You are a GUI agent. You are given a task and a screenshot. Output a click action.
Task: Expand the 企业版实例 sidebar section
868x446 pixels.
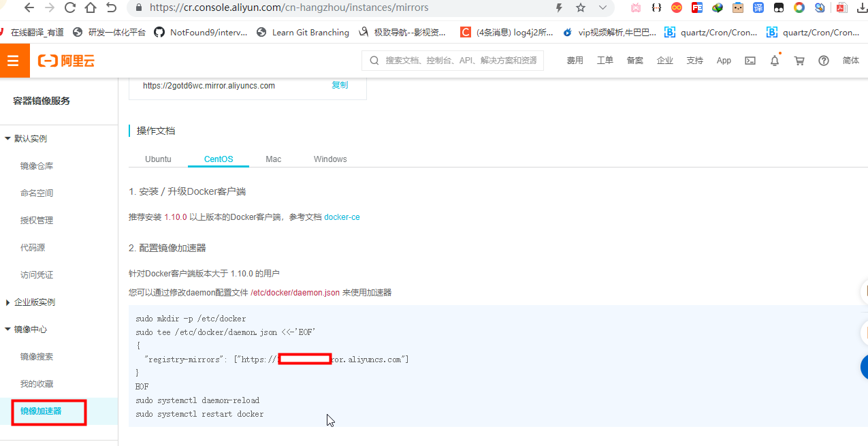(35, 302)
